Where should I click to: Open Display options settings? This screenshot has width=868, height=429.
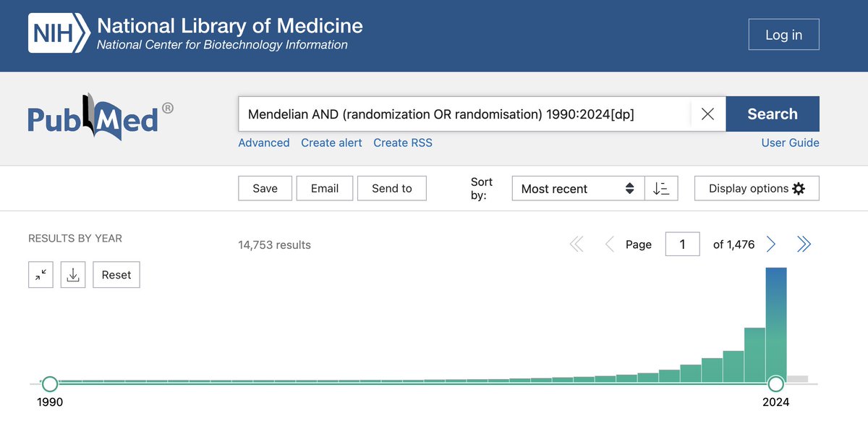[x=757, y=189]
